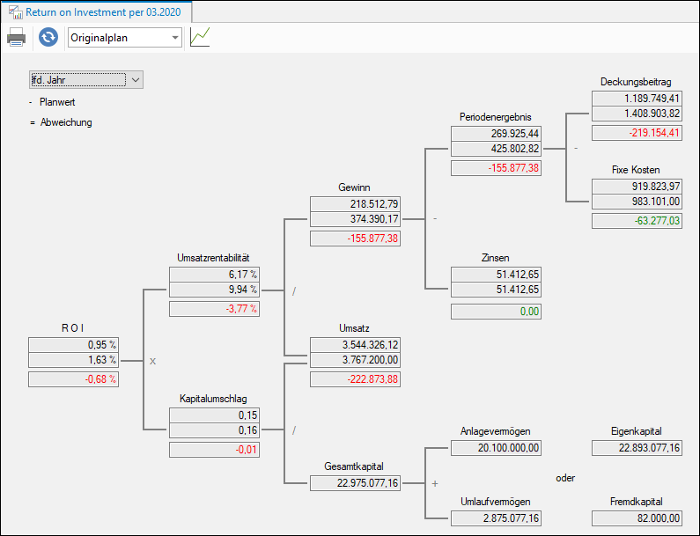Select the Return on Investment per 03.2020 tab
The width and height of the screenshot is (700, 536).
[x=96, y=12]
